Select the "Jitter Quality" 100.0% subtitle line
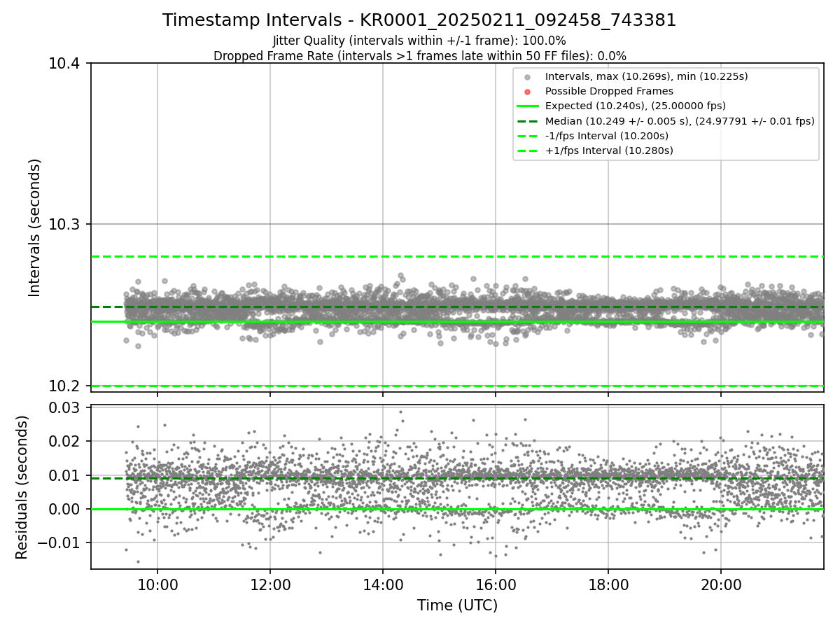 419,41
